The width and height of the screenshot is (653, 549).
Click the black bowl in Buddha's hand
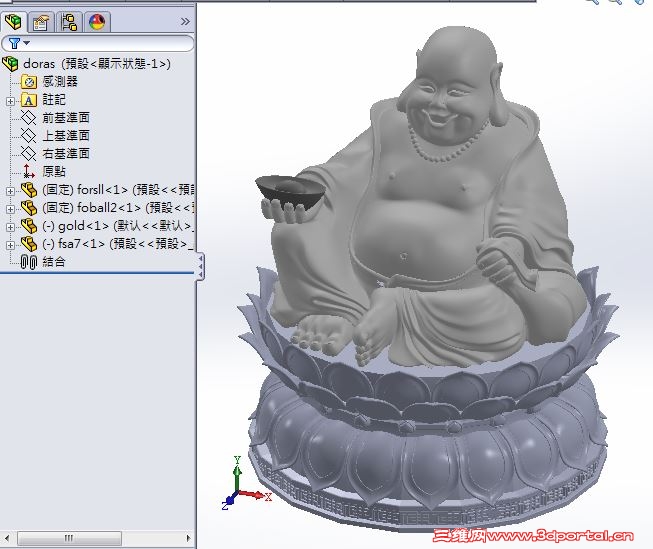pyautogui.click(x=290, y=192)
